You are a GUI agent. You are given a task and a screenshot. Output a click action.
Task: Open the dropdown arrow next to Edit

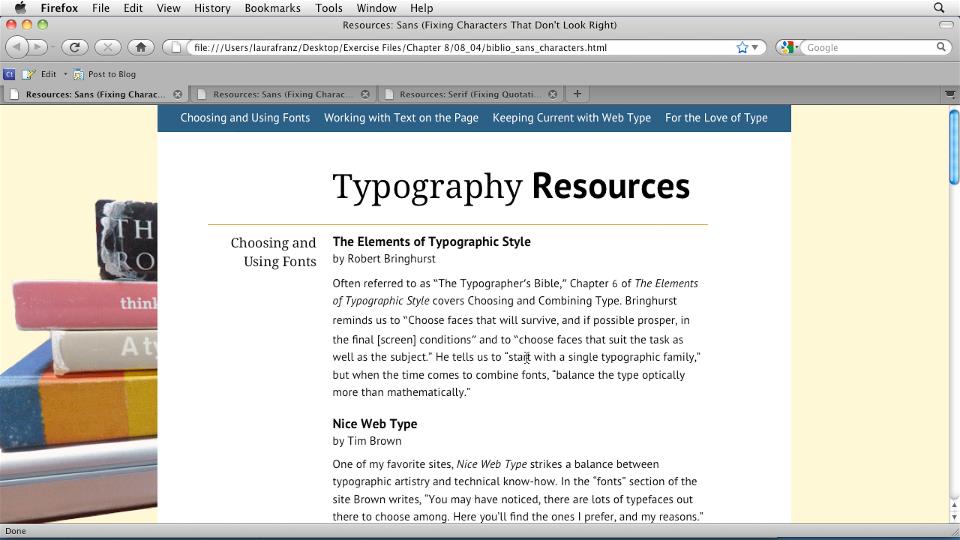tap(65, 74)
